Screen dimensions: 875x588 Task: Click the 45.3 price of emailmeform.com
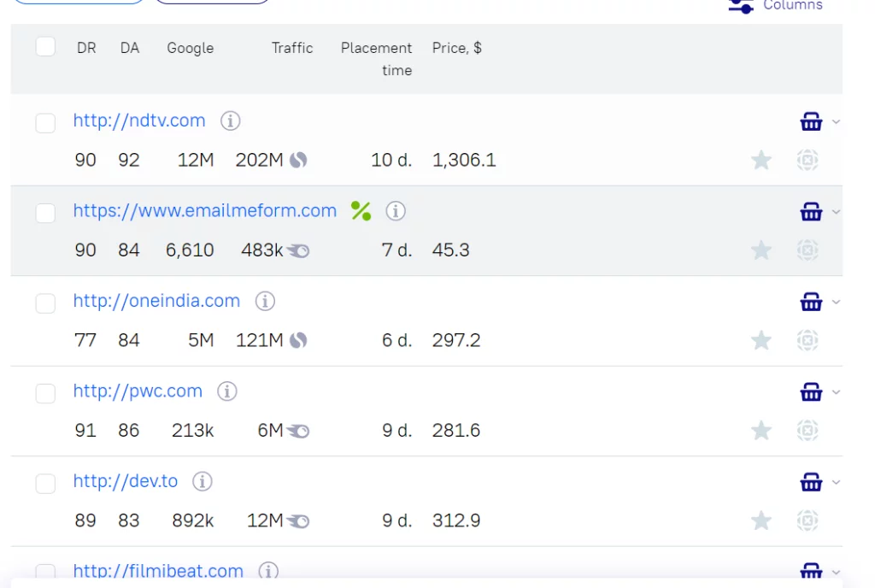tap(450, 250)
